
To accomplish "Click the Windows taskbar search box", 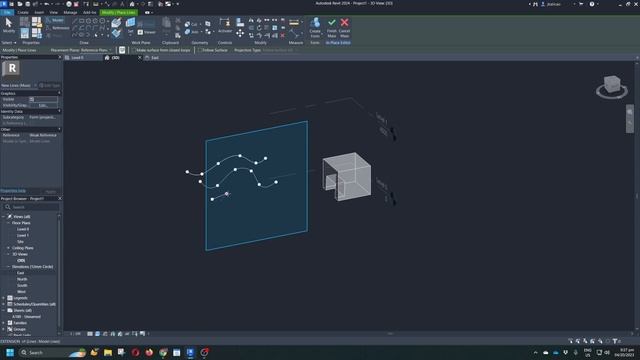I will [x=52, y=352].
